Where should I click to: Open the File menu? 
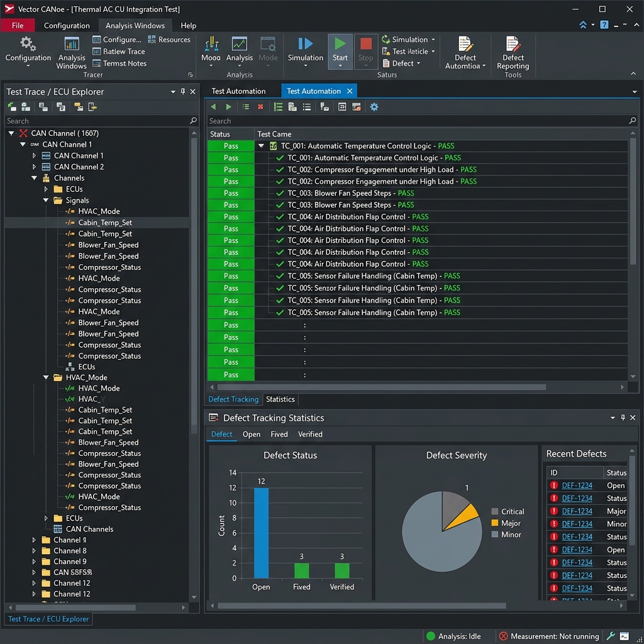(x=18, y=25)
